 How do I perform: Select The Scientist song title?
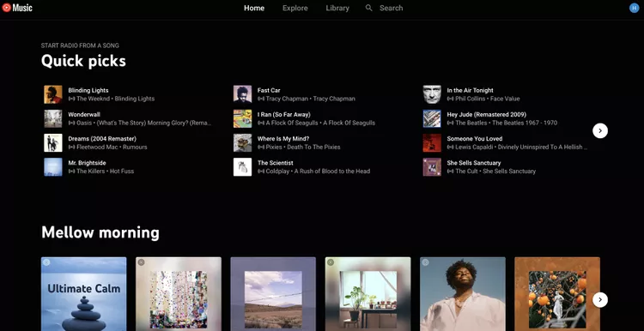point(276,163)
